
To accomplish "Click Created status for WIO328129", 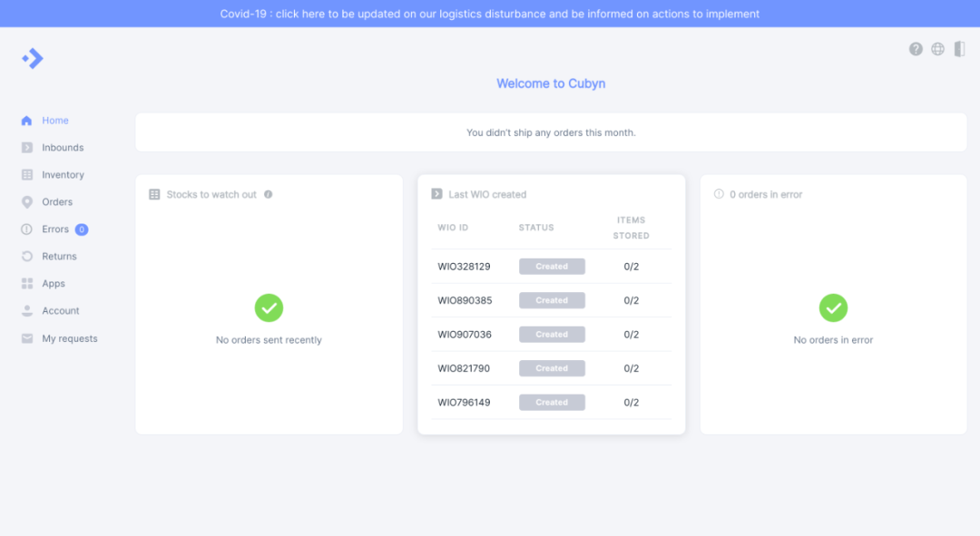I will [552, 266].
